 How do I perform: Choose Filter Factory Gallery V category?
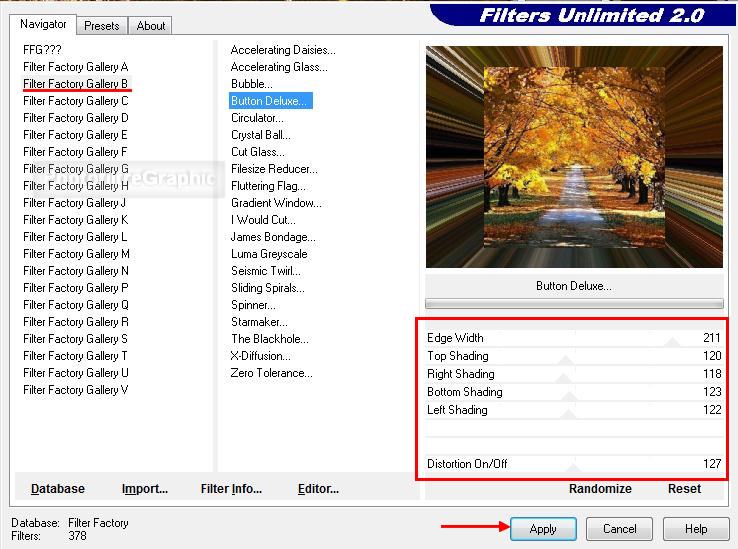click(76, 390)
